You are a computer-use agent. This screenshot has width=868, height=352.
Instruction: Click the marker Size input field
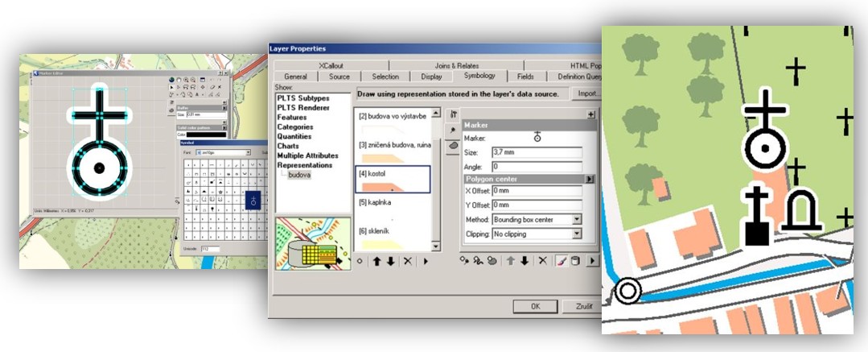(x=537, y=152)
